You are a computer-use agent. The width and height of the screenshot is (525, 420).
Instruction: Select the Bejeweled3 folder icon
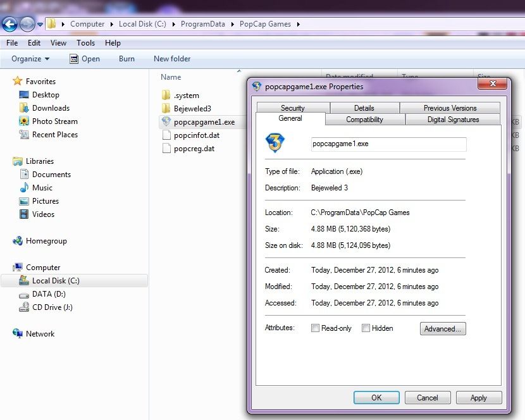166,109
